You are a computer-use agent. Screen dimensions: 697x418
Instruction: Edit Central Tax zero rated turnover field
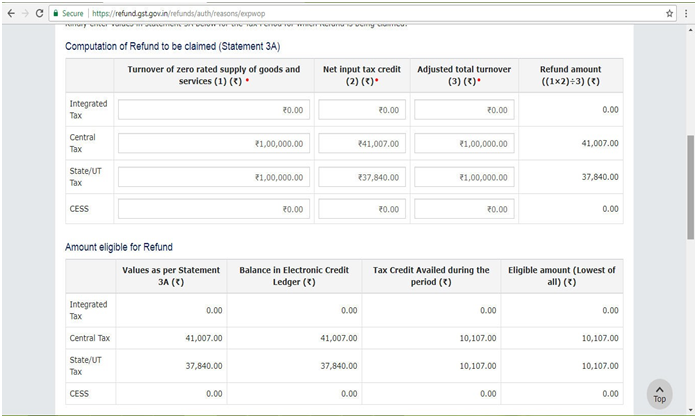click(212, 144)
